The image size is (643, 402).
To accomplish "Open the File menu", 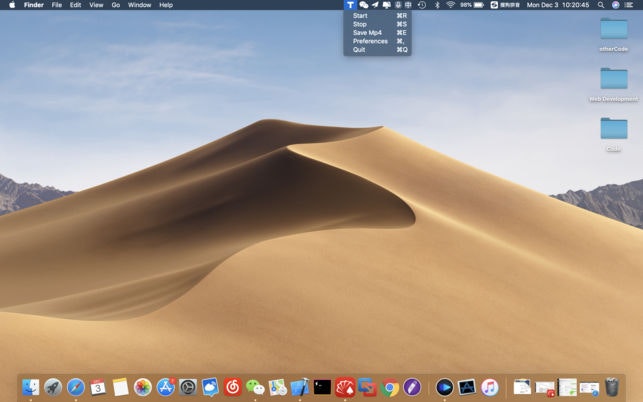I will point(57,5).
